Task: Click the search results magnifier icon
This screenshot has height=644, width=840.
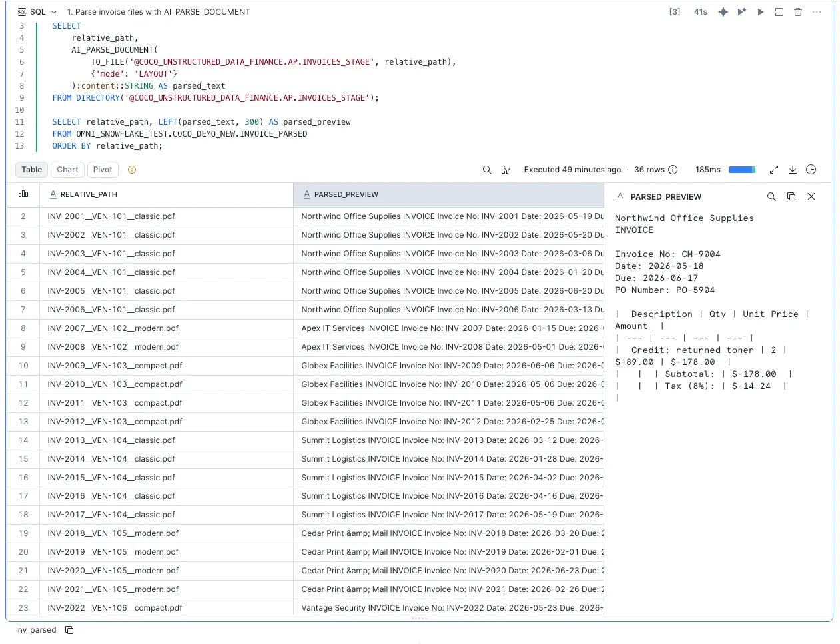Action: pyautogui.click(x=487, y=170)
